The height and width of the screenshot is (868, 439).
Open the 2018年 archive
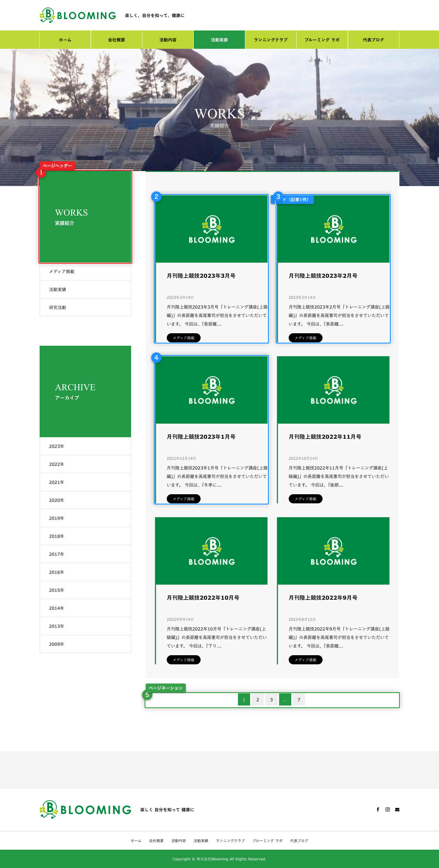tap(85, 536)
